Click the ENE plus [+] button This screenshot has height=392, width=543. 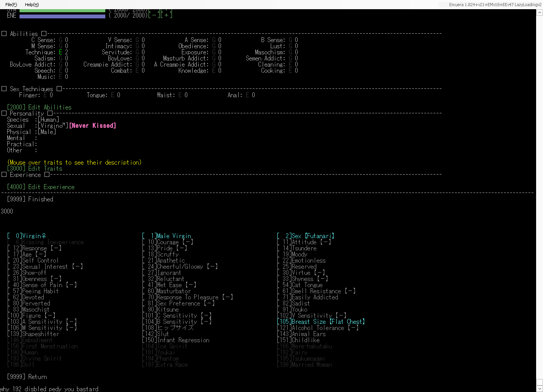167,15
